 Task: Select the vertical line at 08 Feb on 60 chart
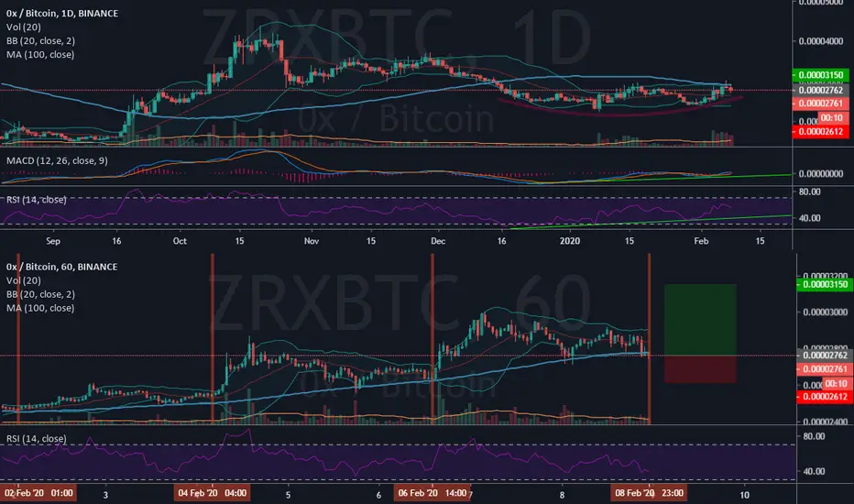(x=650, y=338)
